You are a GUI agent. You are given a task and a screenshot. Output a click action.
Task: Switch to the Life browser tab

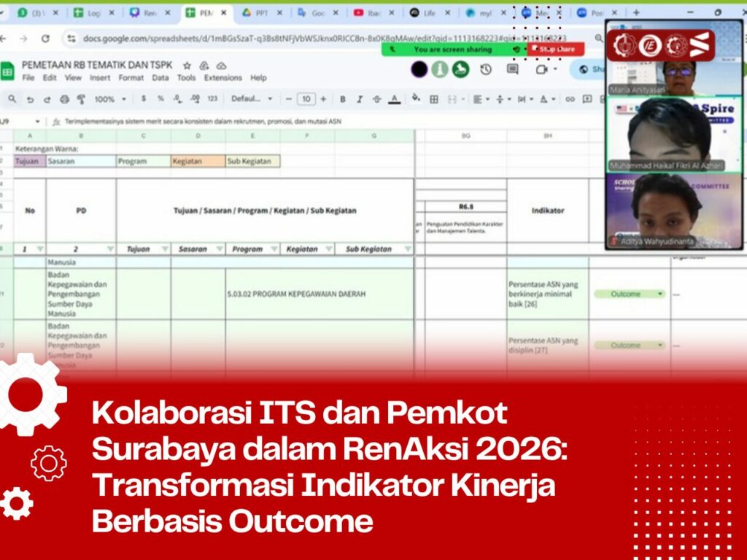pyautogui.click(x=429, y=13)
